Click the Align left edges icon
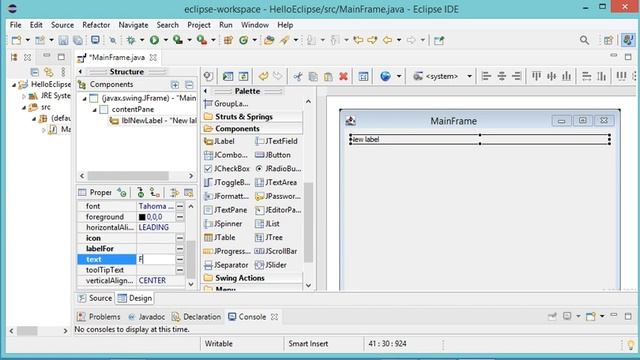This screenshot has height=360, width=640. click(486, 76)
